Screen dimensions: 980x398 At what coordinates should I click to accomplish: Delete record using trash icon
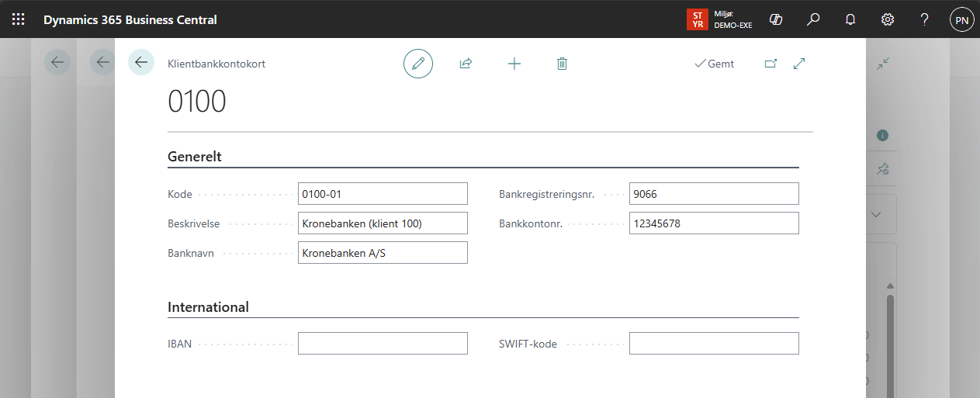pyautogui.click(x=562, y=64)
